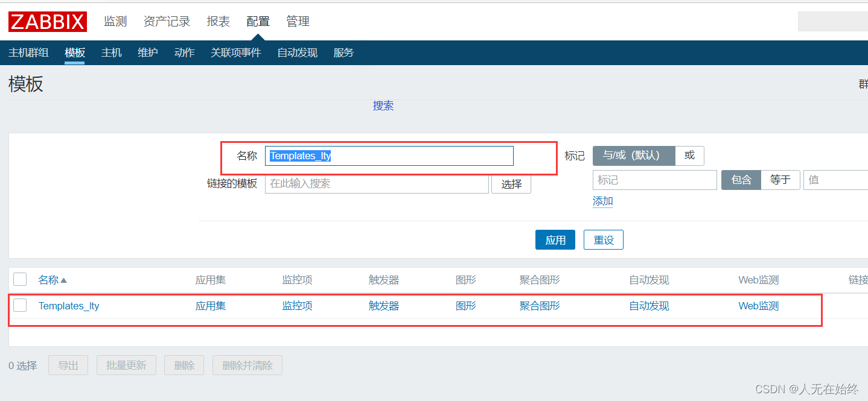Image resolution: width=868 pixels, height=401 pixels.
Task: Click the top-right search box
Action: click(833, 22)
